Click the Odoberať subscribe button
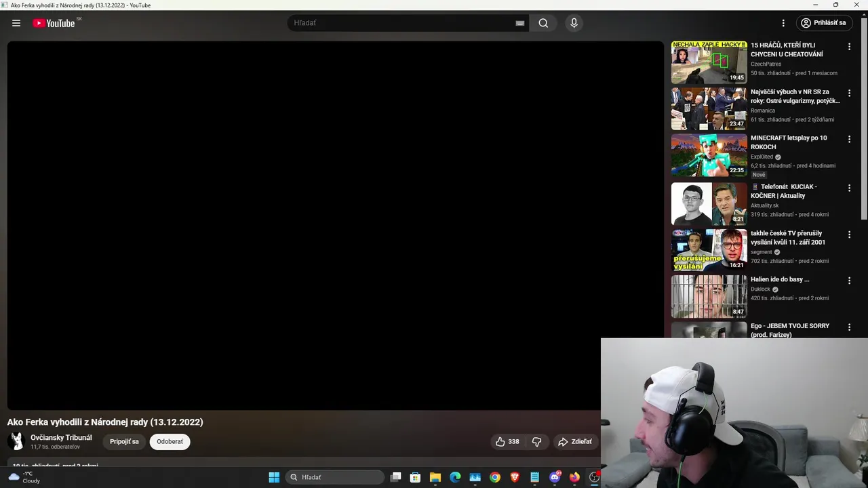This screenshot has width=868, height=488. pyautogui.click(x=170, y=442)
